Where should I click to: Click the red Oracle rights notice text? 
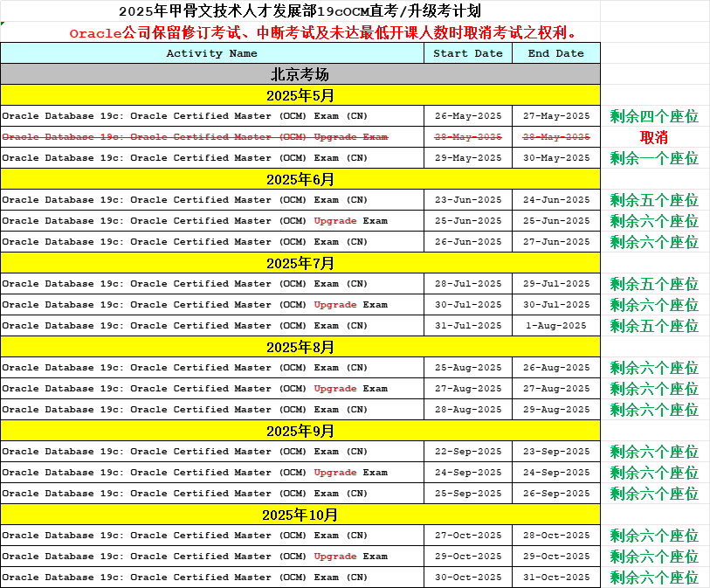coord(323,33)
